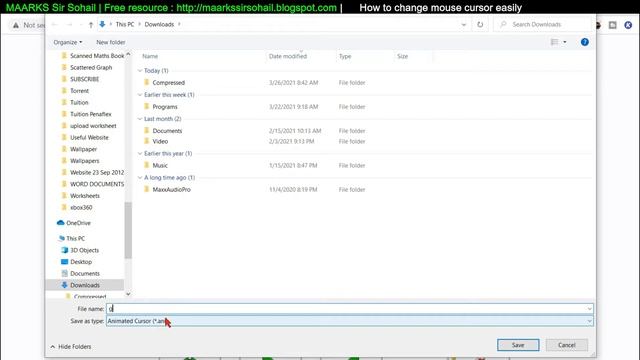Select Useful Website folder in sidebar
Screen dimensions: 640x360
point(85,138)
